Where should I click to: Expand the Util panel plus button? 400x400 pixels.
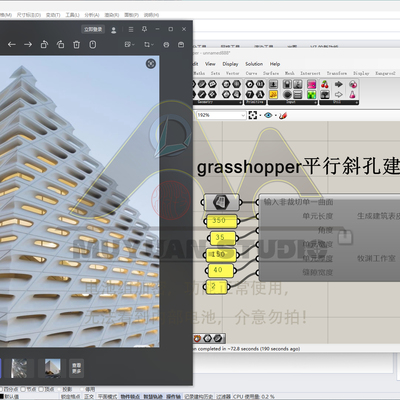click(x=356, y=103)
